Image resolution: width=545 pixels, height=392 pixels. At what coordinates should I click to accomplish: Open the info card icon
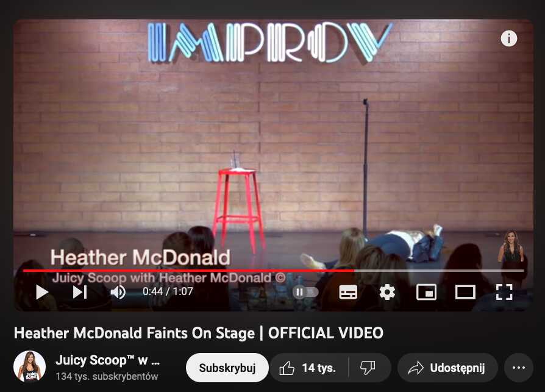(509, 38)
